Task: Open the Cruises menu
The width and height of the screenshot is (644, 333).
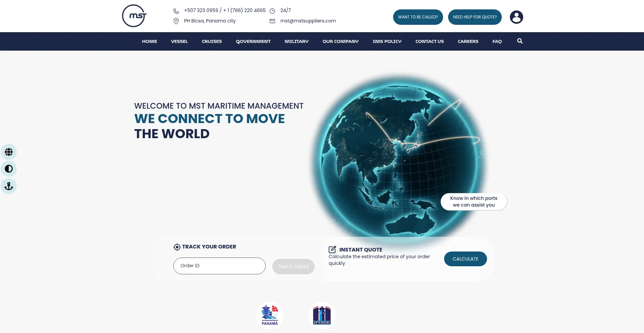Action: [212, 42]
